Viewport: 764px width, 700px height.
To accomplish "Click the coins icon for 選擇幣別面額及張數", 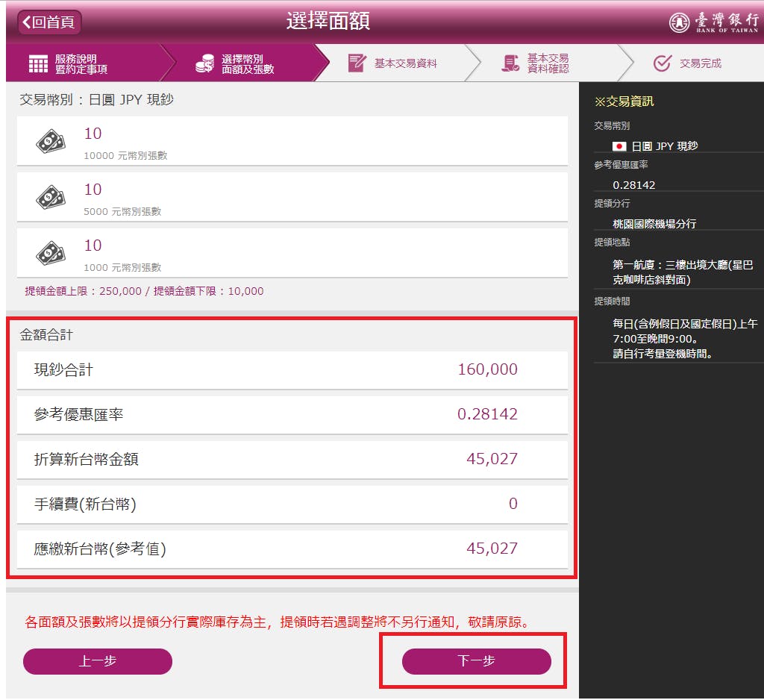I will point(204,64).
